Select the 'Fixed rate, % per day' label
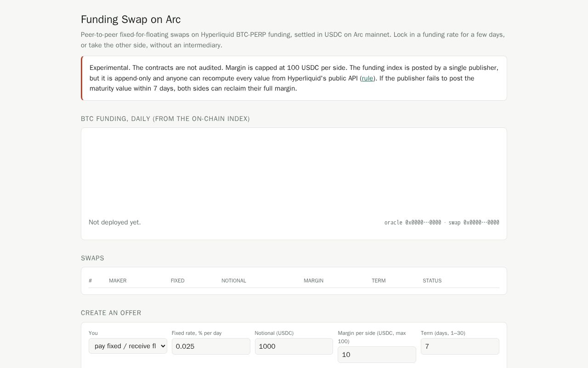The image size is (588, 368). point(197,333)
